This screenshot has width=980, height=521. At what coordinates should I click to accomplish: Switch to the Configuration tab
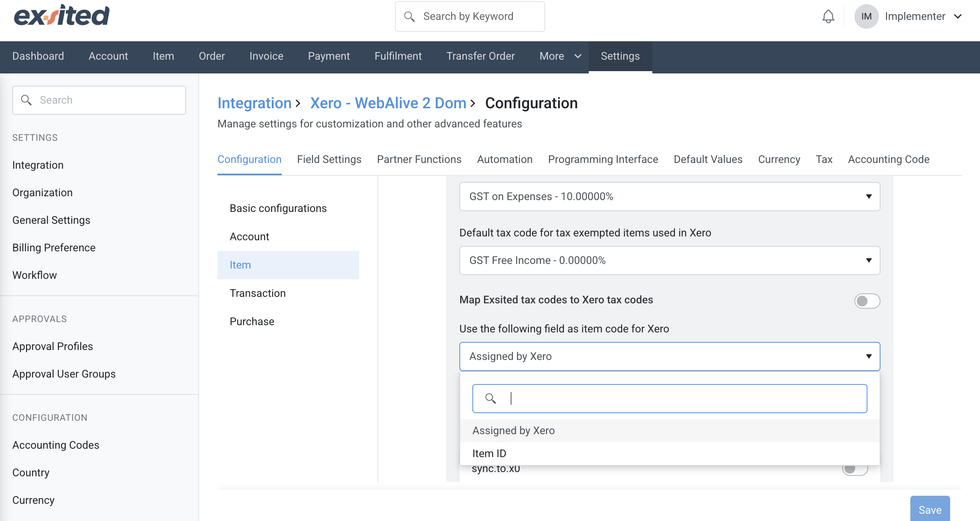point(249,160)
